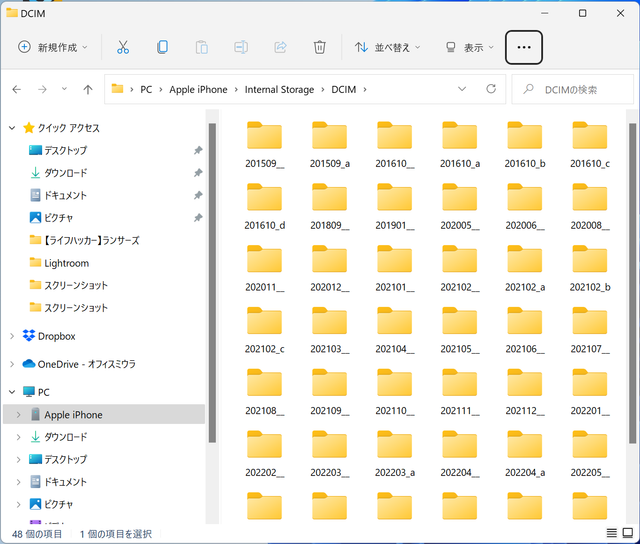640x544 pixels.
Task: Select the 201509_a folder
Action: [x=329, y=143]
